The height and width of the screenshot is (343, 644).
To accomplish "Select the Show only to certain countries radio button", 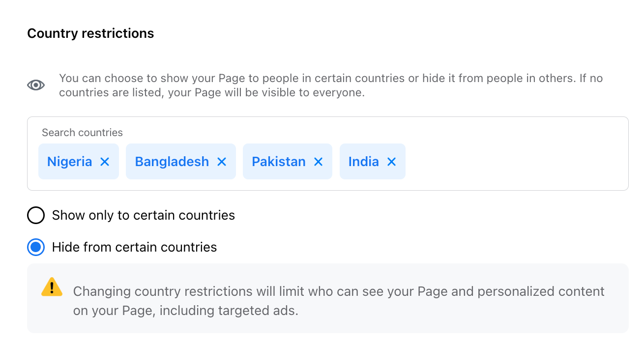I will click(36, 215).
